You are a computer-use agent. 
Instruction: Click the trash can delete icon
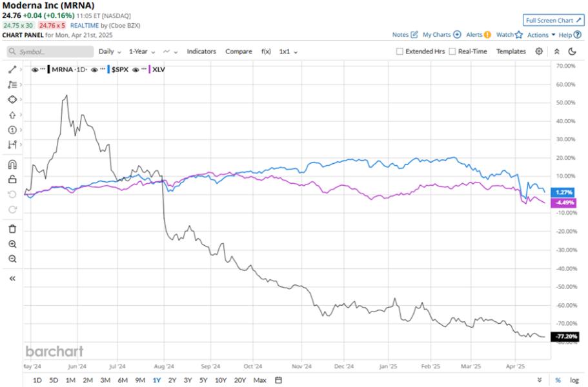click(12, 229)
